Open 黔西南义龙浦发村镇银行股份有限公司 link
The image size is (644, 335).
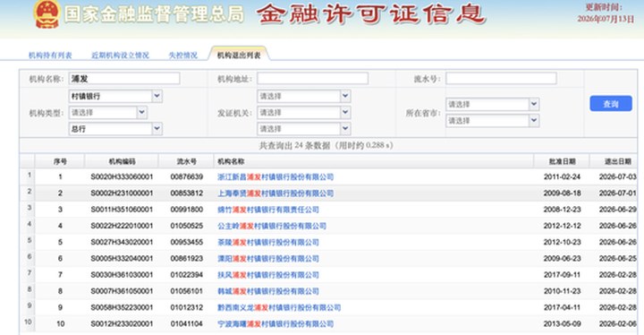279,307
